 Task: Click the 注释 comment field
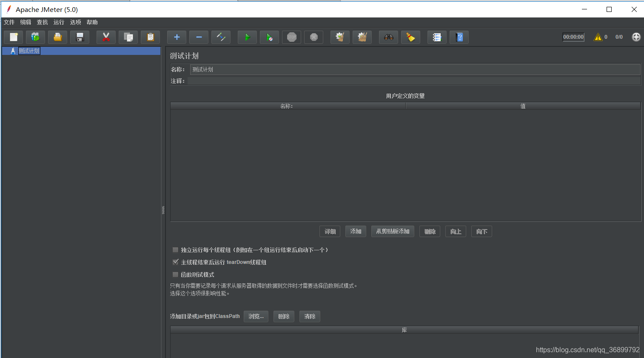(414, 81)
